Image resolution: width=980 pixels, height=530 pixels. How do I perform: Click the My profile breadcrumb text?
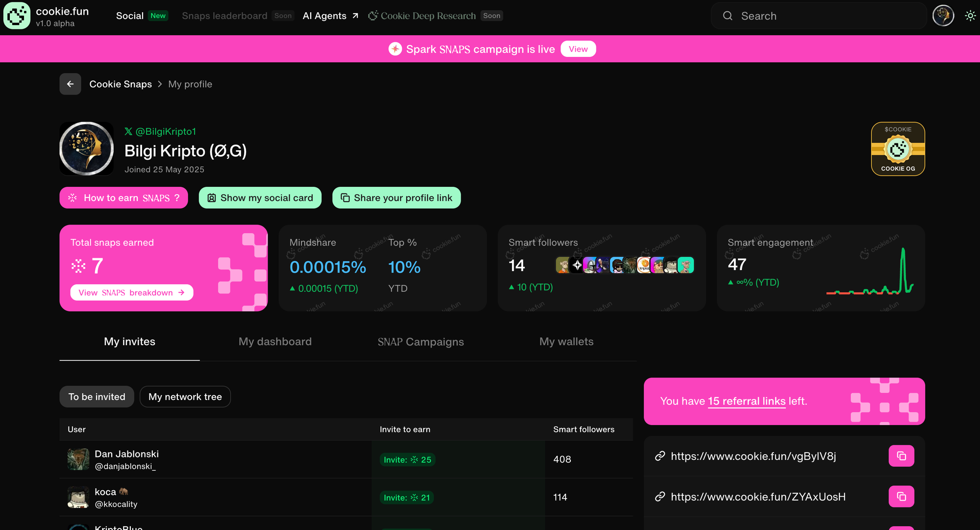(x=190, y=84)
